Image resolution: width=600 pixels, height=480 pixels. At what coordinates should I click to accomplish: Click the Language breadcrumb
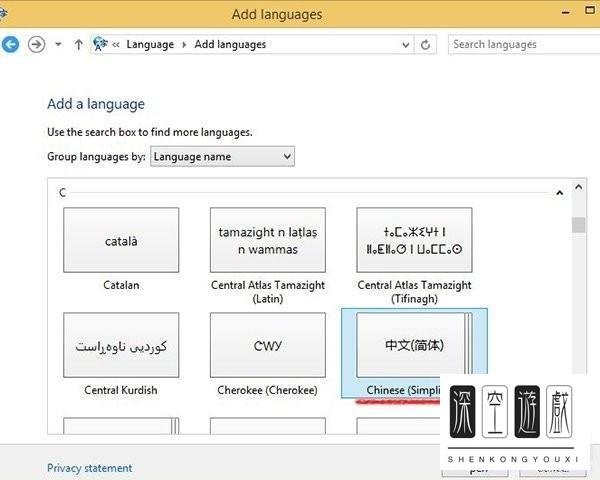click(150, 44)
